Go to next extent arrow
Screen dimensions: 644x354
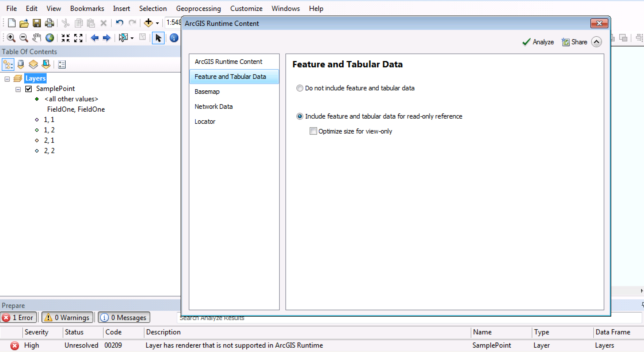click(106, 38)
